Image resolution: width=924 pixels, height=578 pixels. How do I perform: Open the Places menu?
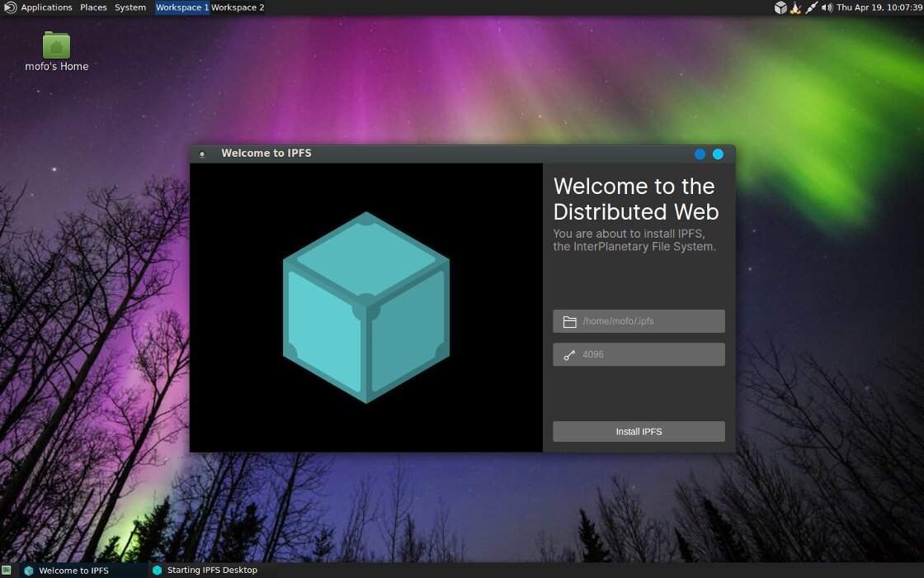94,7
